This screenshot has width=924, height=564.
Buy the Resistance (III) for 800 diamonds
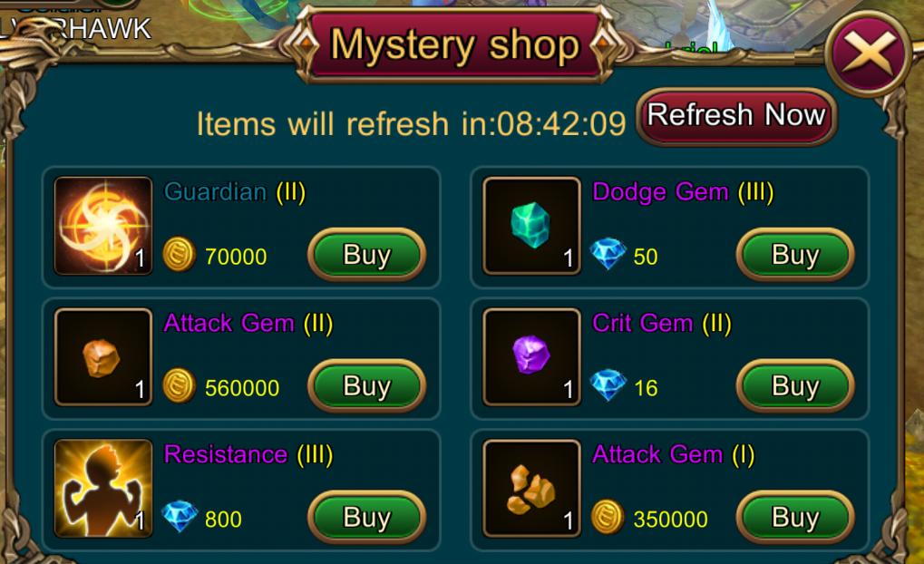tap(366, 518)
